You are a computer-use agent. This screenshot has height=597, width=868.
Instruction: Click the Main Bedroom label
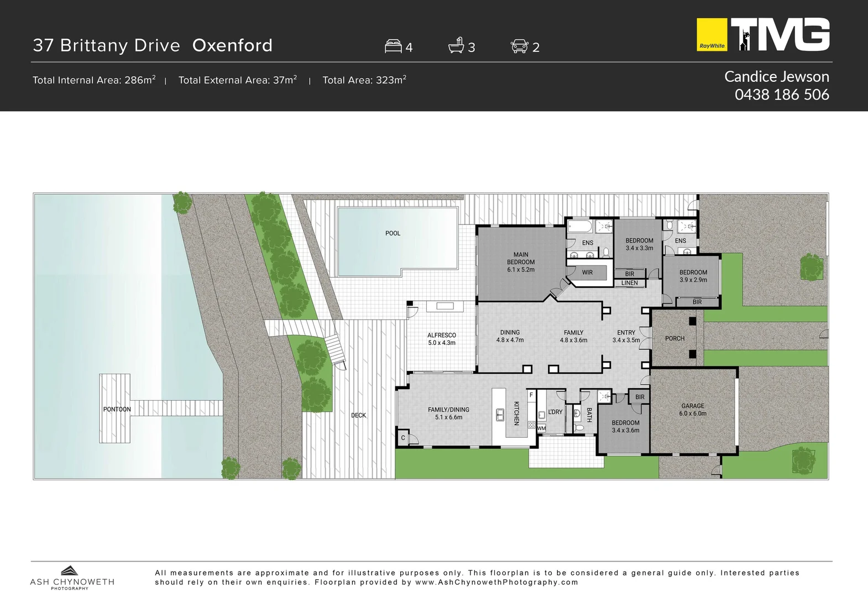521,262
